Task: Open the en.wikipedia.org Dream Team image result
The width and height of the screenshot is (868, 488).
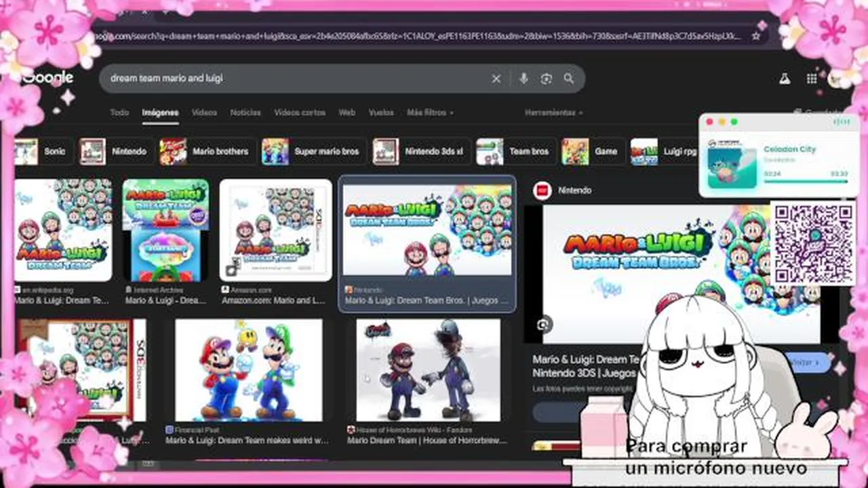Action: click(x=63, y=230)
